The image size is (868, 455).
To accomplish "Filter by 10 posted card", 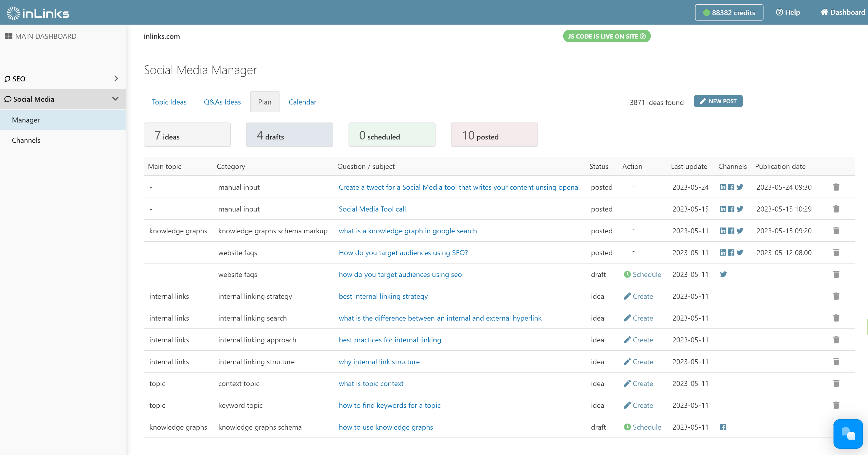I will [x=494, y=135].
